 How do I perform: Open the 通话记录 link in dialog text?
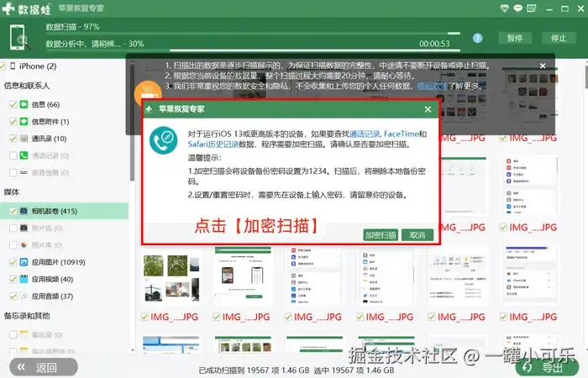tap(365, 134)
